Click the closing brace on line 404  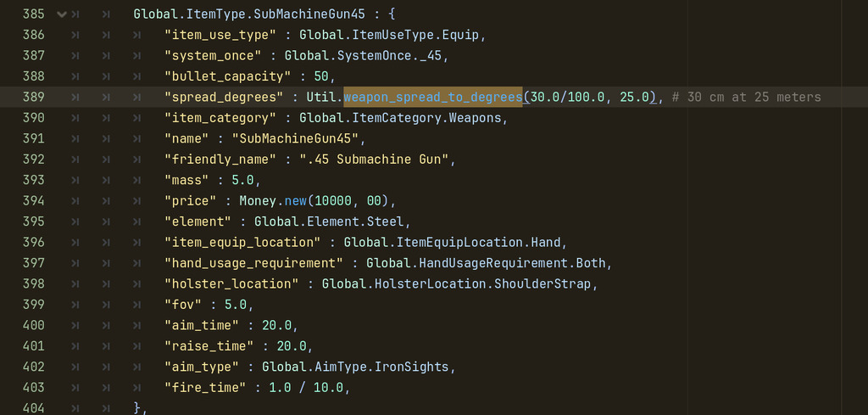click(x=138, y=408)
